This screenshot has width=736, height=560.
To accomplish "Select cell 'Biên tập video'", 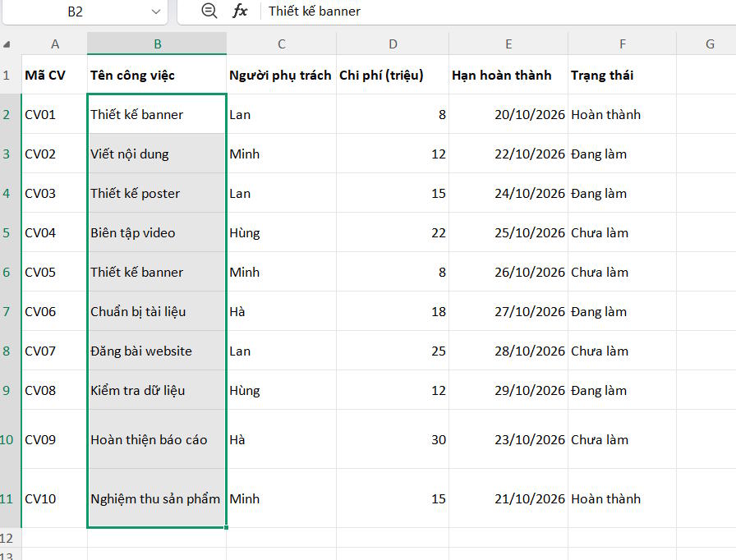I will [x=157, y=232].
